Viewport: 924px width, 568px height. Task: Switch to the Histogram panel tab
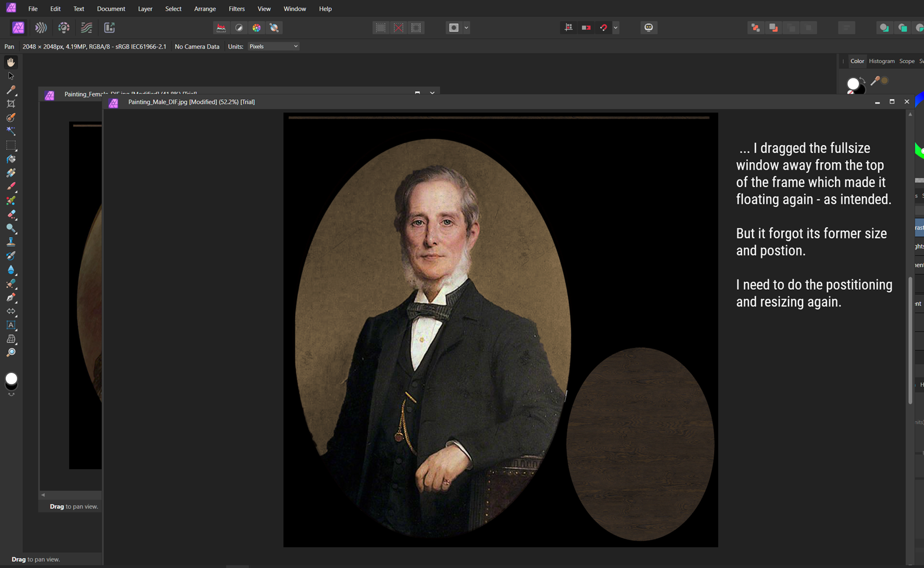pyautogui.click(x=882, y=61)
